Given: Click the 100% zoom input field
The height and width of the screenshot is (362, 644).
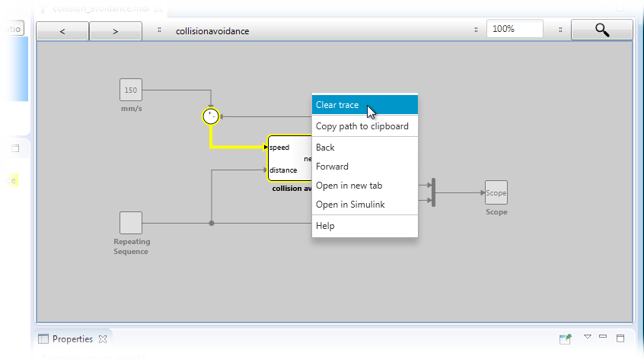Looking at the screenshot, I should coord(515,29).
